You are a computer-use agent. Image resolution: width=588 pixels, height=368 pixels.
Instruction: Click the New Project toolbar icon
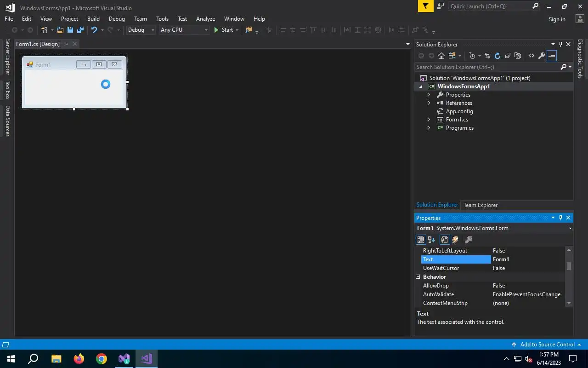(x=45, y=30)
